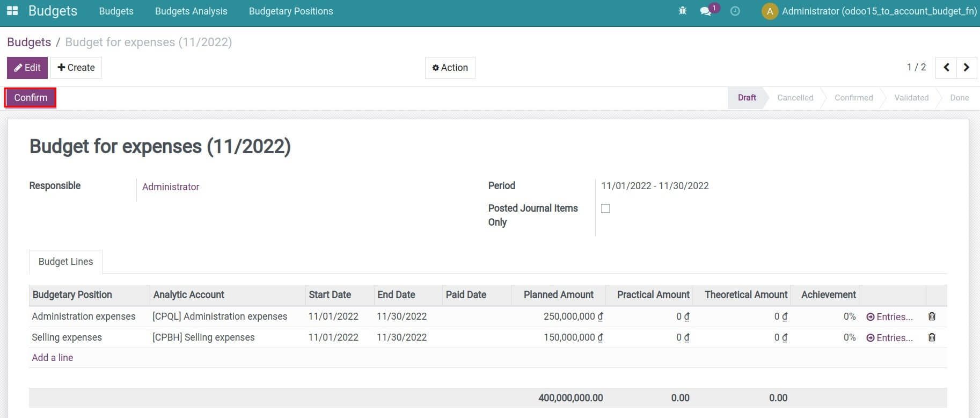Delete the Selling expenses budget line

click(x=932, y=337)
